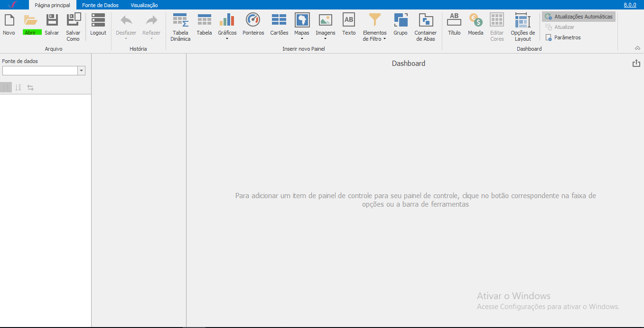Open Parâmetros settings
Screen dimensions: 644x328
pos(563,37)
